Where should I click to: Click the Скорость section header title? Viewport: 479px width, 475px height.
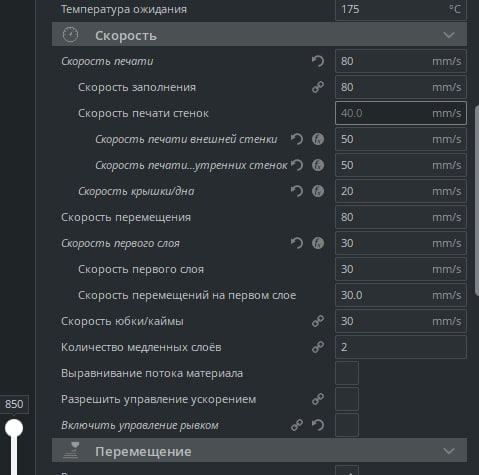(126, 36)
